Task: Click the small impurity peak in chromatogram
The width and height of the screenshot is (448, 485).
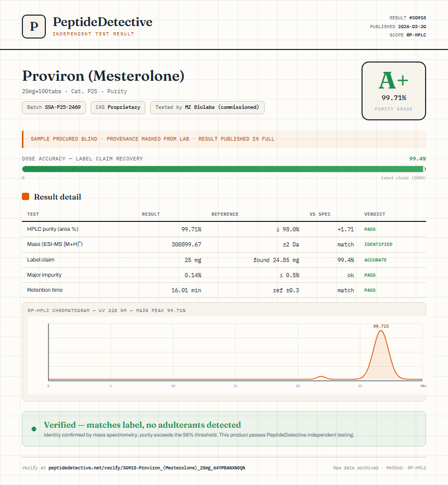Action: (321, 377)
